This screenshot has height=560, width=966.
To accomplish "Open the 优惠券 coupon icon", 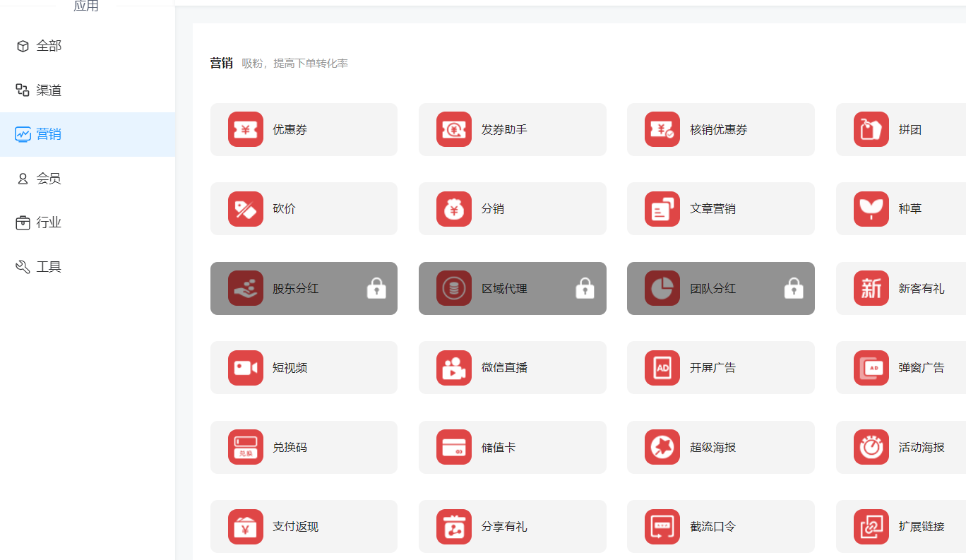I will click(x=245, y=129).
